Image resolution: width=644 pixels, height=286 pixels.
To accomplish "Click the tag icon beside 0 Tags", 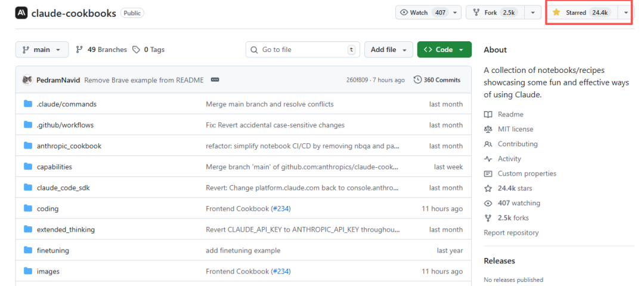I will [x=136, y=50].
